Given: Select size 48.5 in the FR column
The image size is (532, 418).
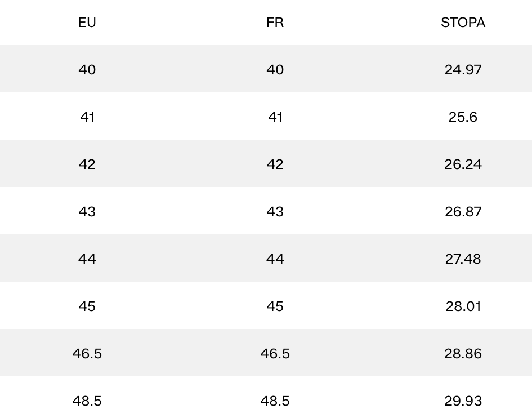Looking at the screenshot, I should [275, 401].
